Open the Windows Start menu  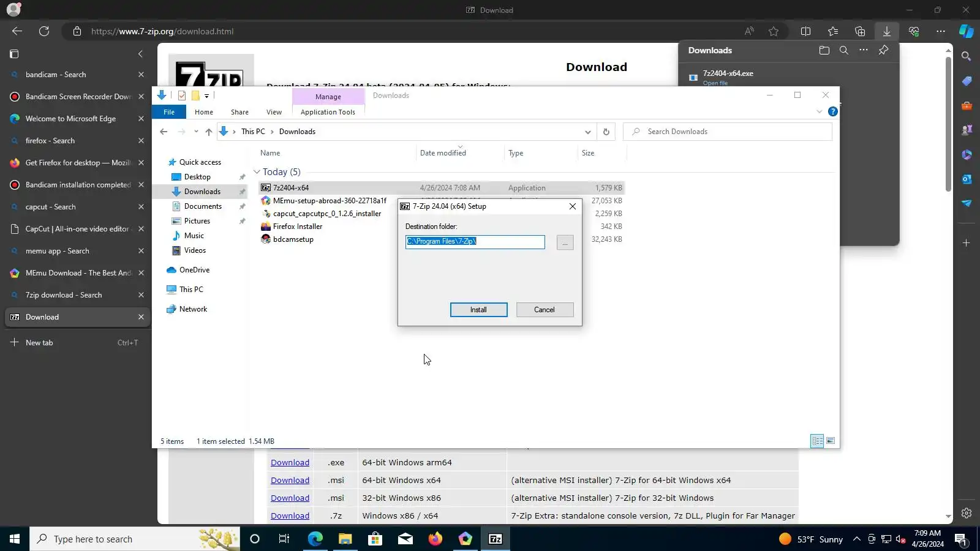point(15,539)
